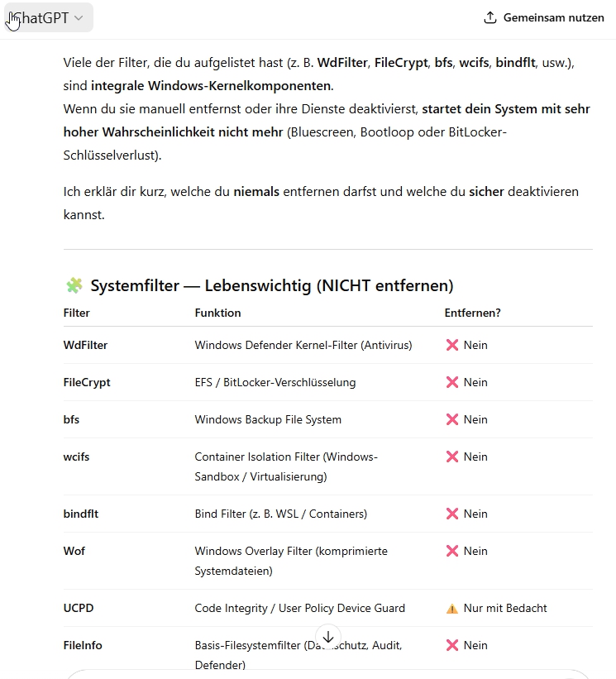Click the message input field at bottom

tap(327, 673)
